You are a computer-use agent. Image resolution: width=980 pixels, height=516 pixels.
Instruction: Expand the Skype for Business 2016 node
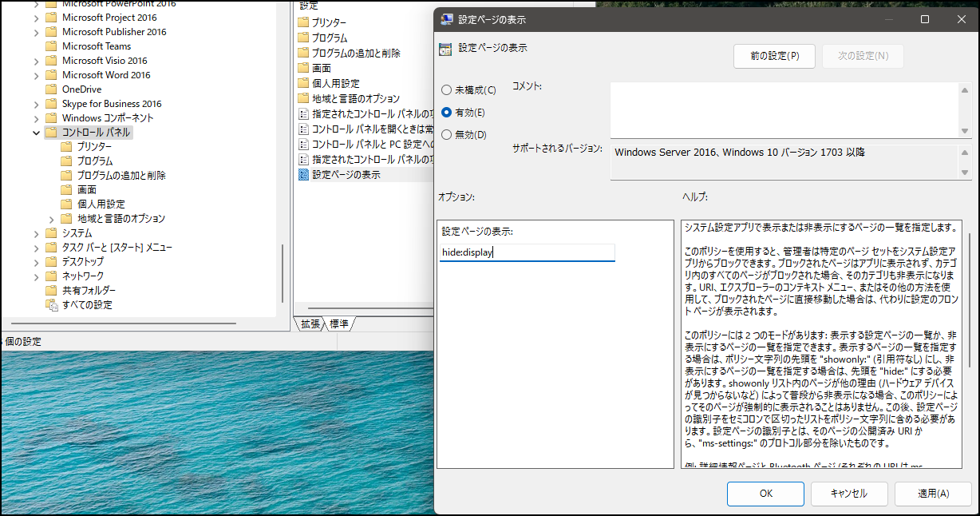pyautogui.click(x=36, y=103)
